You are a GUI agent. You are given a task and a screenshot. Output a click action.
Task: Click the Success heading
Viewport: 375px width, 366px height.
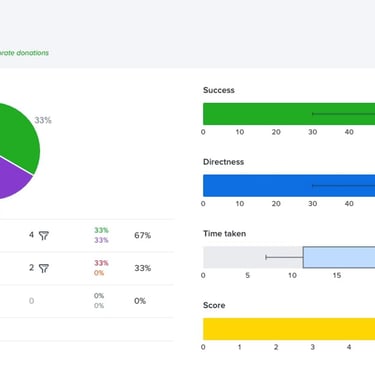pos(219,90)
